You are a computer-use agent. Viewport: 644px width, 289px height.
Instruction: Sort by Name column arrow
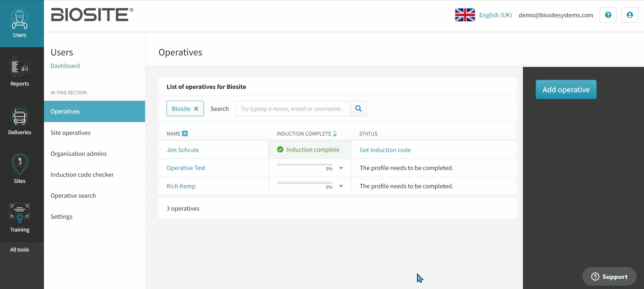[x=185, y=134]
